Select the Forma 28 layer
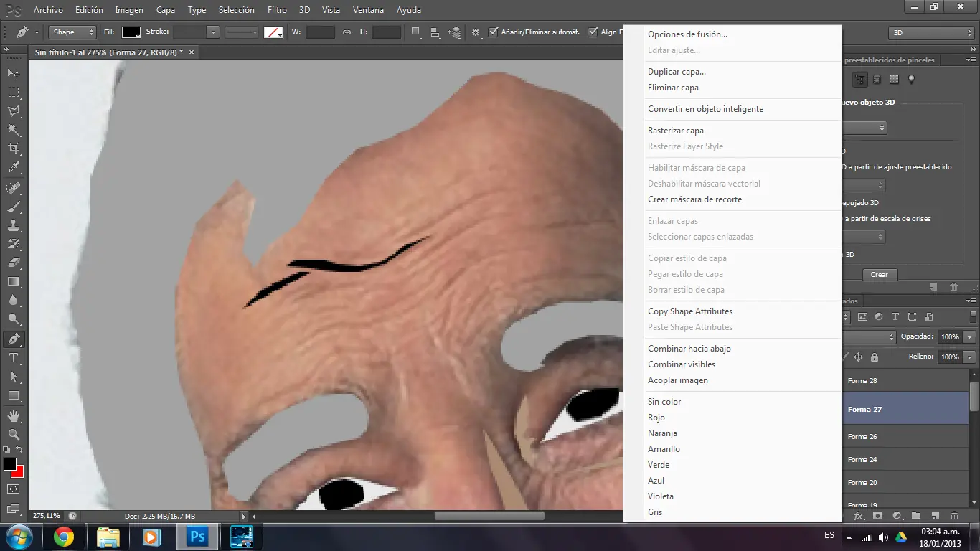Viewport: 980px width, 551px height. 905,380
